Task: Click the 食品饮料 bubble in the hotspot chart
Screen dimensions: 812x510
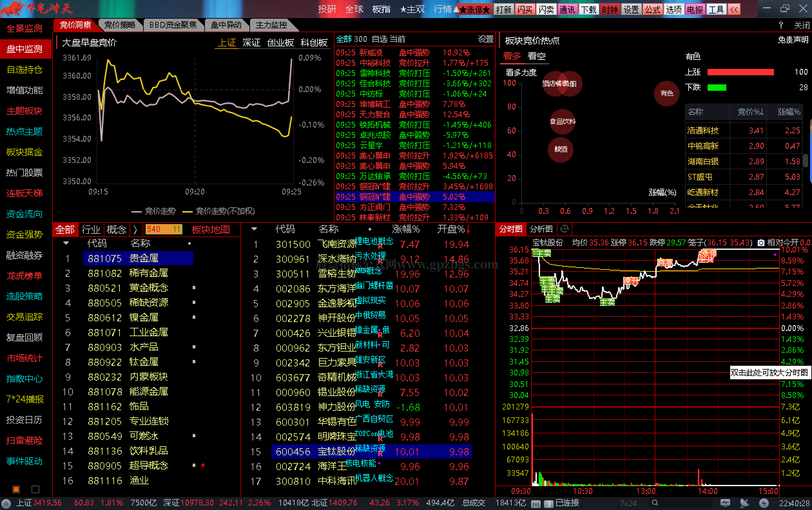Action: 563,122
